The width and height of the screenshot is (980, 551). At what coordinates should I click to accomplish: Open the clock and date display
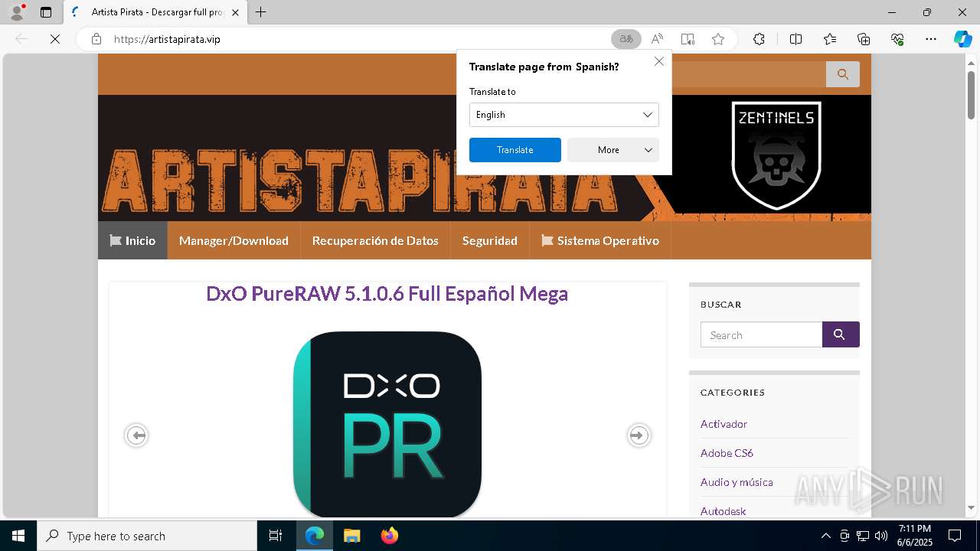click(x=915, y=536)
